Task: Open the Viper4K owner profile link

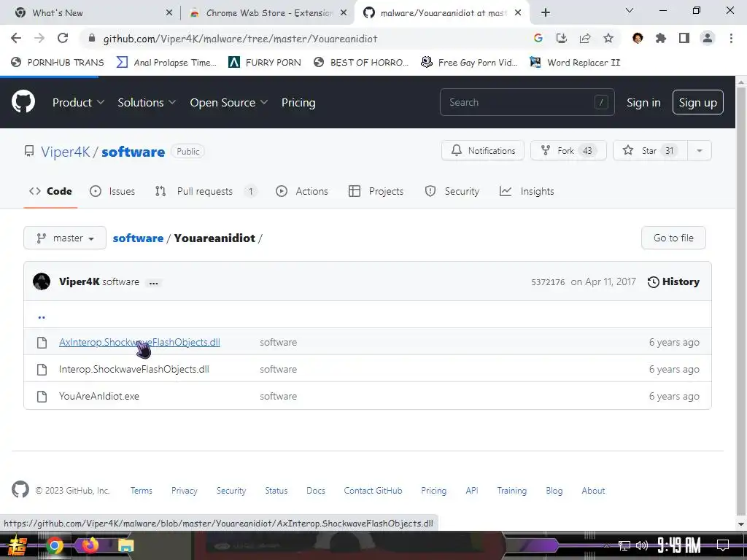Action: click(65, 152)
